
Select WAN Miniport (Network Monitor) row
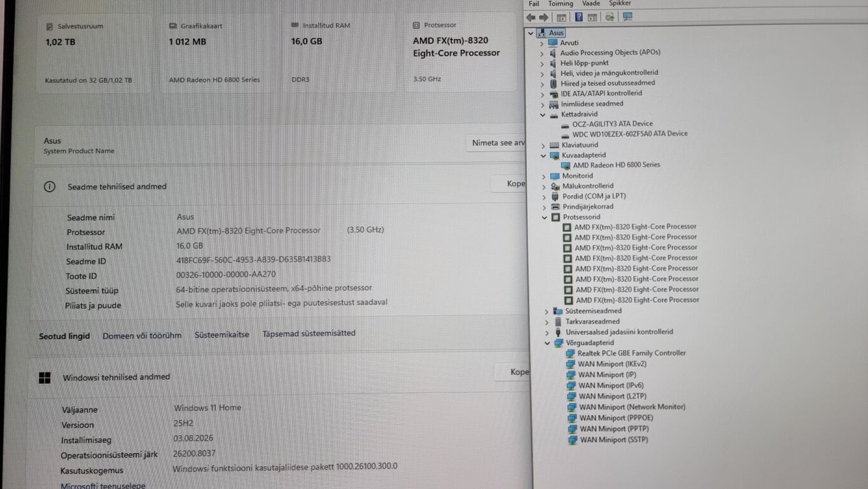[x=632, y=407]
